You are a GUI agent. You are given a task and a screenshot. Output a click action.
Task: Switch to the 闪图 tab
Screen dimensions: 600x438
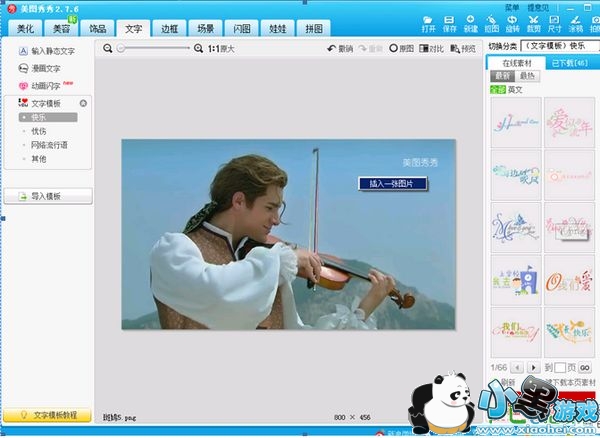[242, 29]
